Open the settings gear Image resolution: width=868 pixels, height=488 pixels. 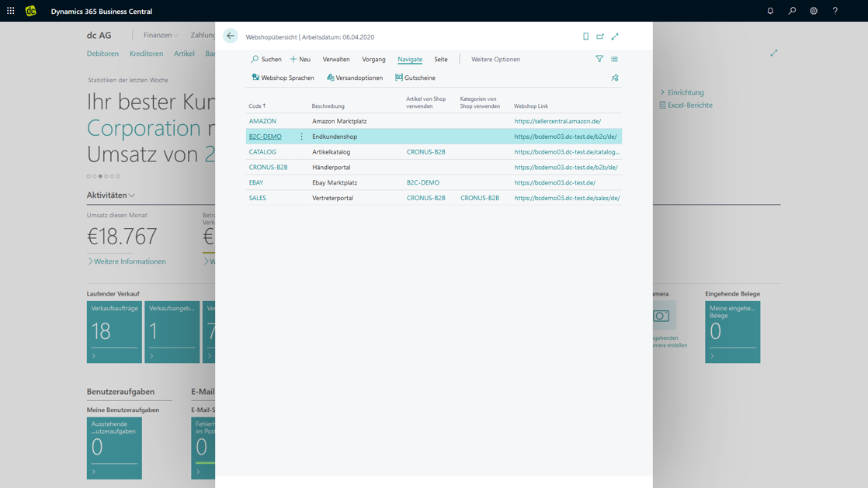[814, 11]
